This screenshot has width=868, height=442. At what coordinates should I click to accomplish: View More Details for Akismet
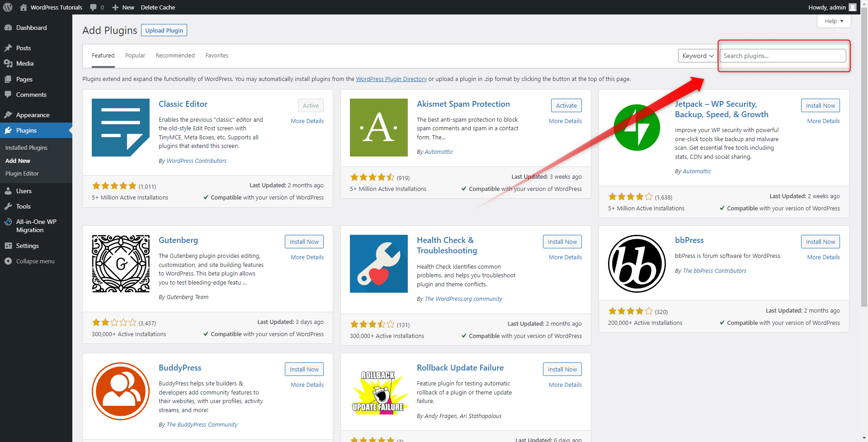pos(565,121)
